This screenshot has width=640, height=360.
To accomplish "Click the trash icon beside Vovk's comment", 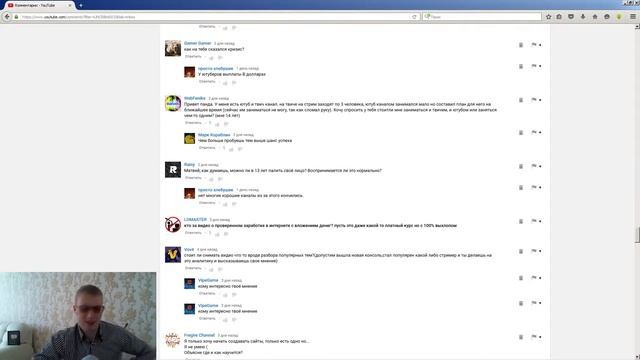I will [x=521, y=251].
